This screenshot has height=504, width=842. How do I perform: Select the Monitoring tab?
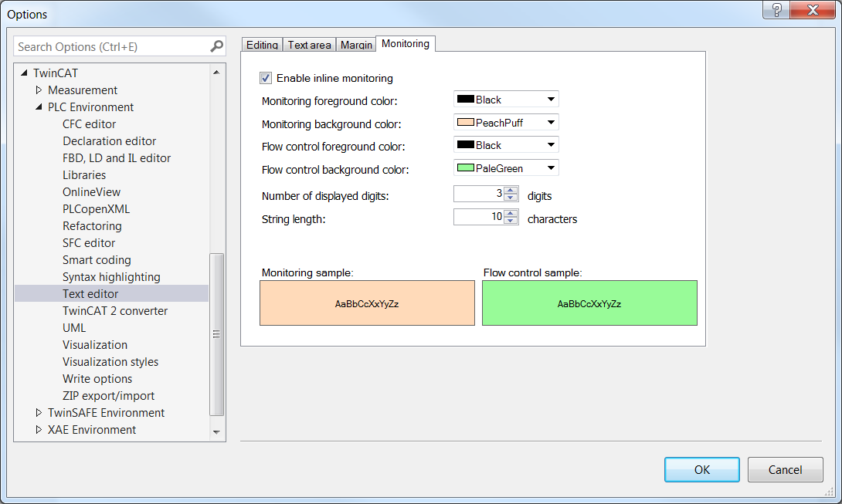click(x=406, y=43)
